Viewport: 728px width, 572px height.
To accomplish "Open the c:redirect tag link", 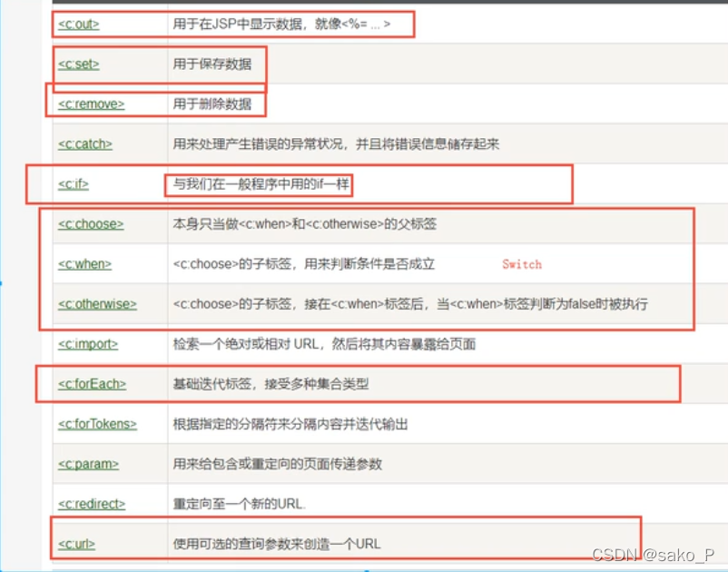I will click(x=91, y=504).
